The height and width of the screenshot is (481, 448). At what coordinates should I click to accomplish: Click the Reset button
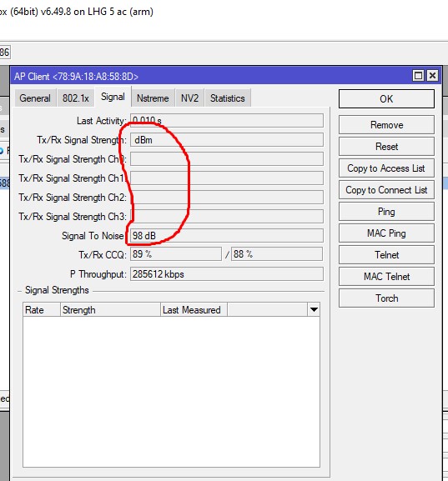pos(386,147)
